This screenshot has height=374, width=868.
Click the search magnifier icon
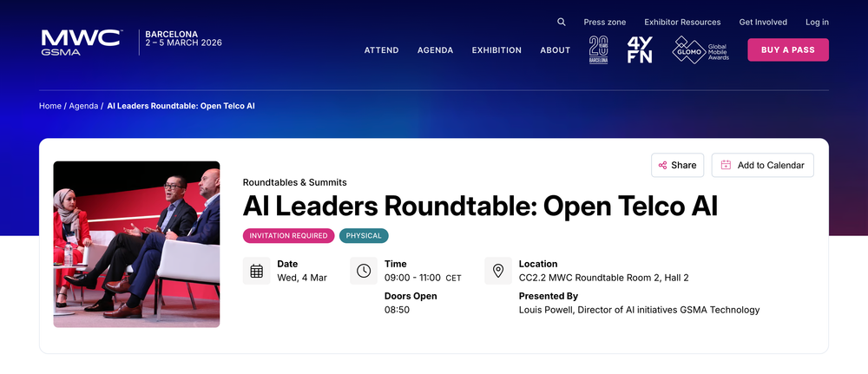(x=562, y=23)
